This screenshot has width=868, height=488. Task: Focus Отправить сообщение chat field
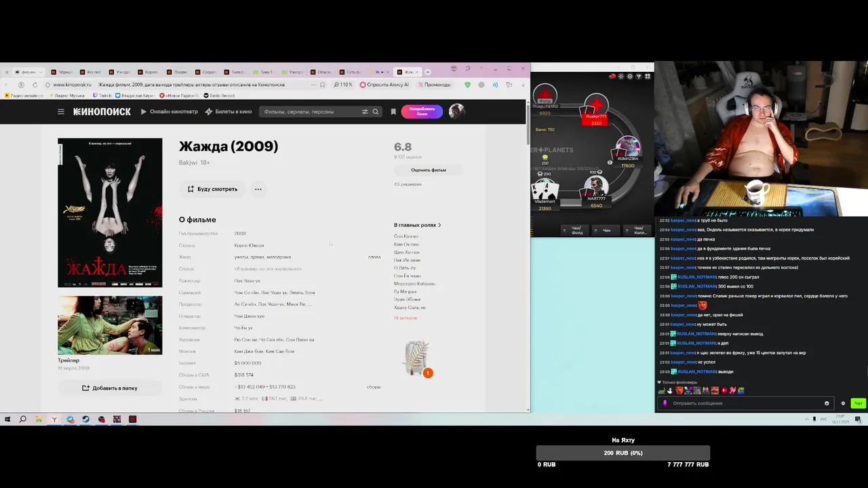(x=746, y=403)
